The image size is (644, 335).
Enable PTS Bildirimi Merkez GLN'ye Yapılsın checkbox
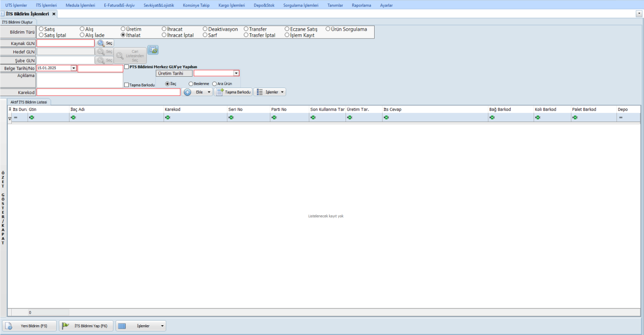[127, 66]
